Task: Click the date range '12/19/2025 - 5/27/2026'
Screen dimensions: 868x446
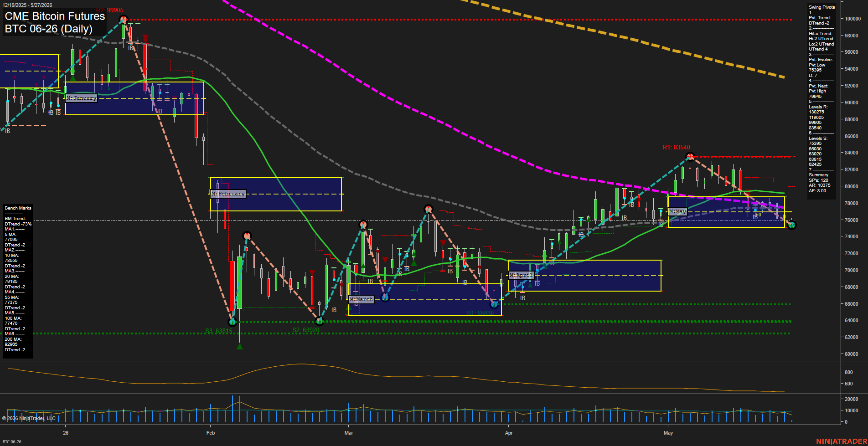Action: [27, 5]
